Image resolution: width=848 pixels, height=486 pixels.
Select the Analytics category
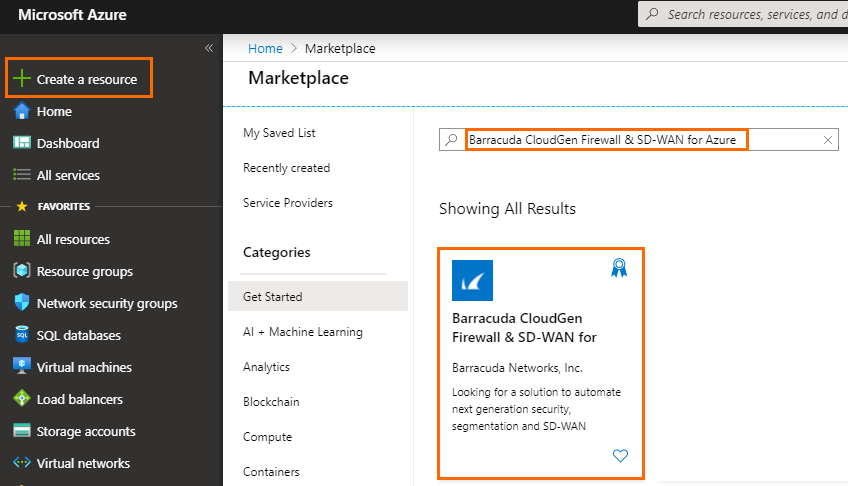coord(267,367)
